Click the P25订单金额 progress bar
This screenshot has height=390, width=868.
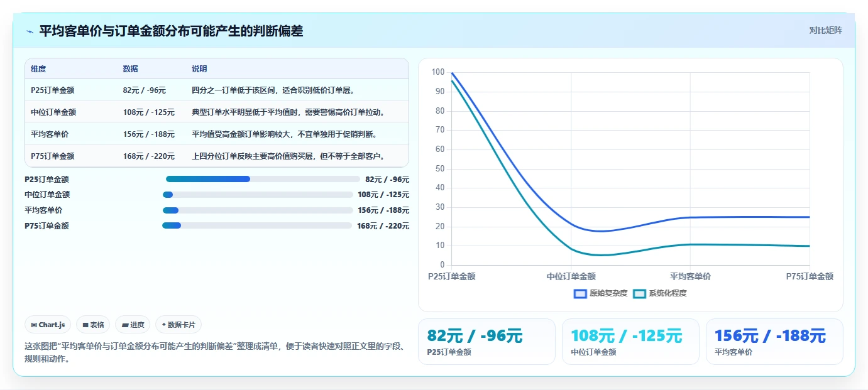(x=263, y=179)
